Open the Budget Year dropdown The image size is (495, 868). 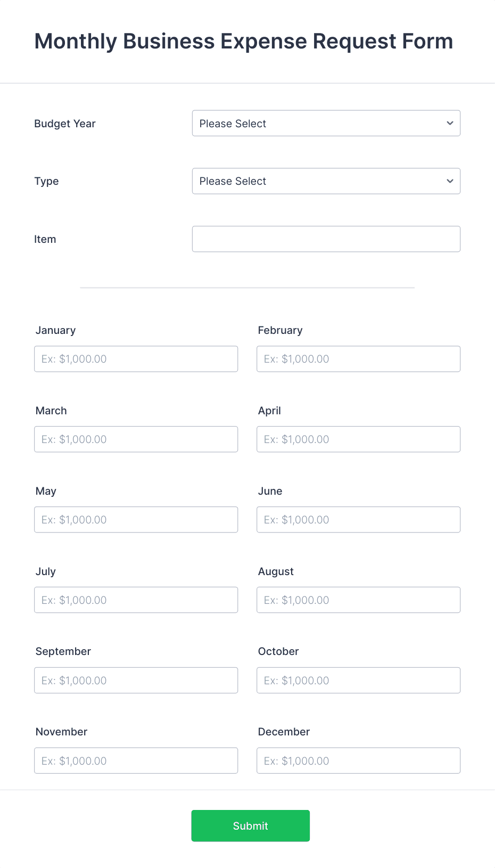point(326,123)
